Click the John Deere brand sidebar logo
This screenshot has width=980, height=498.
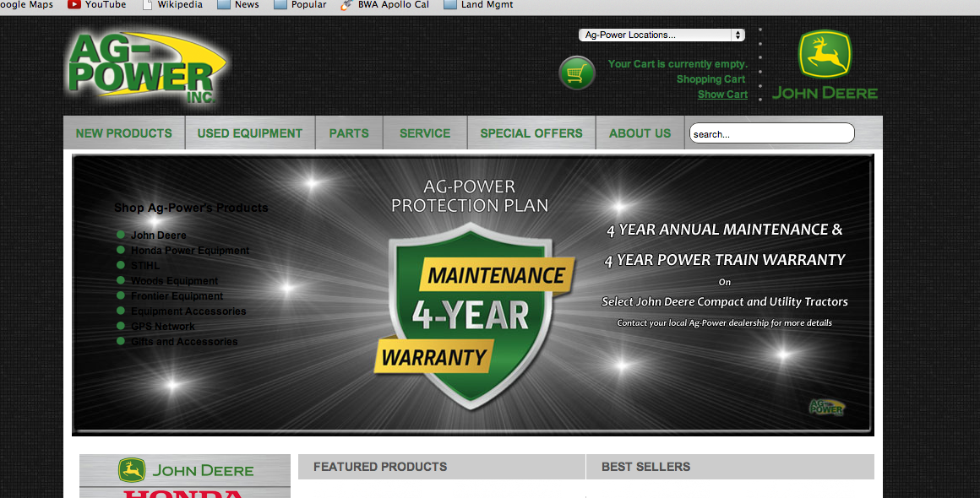[x=186, y=470]
